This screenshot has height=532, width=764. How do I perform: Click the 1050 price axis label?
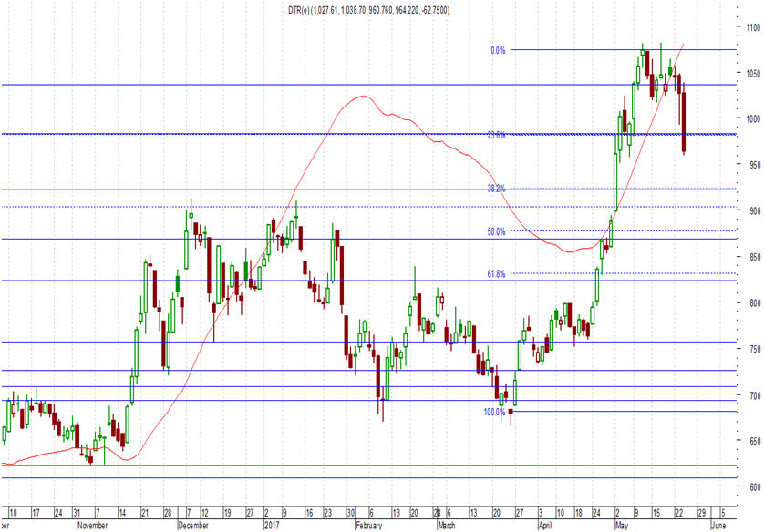point(753,74)
